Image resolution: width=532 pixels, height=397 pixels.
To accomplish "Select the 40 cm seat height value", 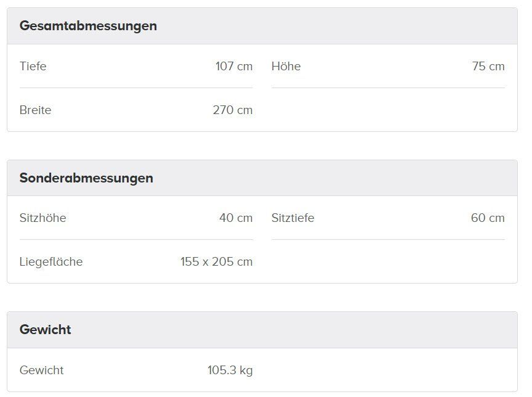I will coord(236,218).
